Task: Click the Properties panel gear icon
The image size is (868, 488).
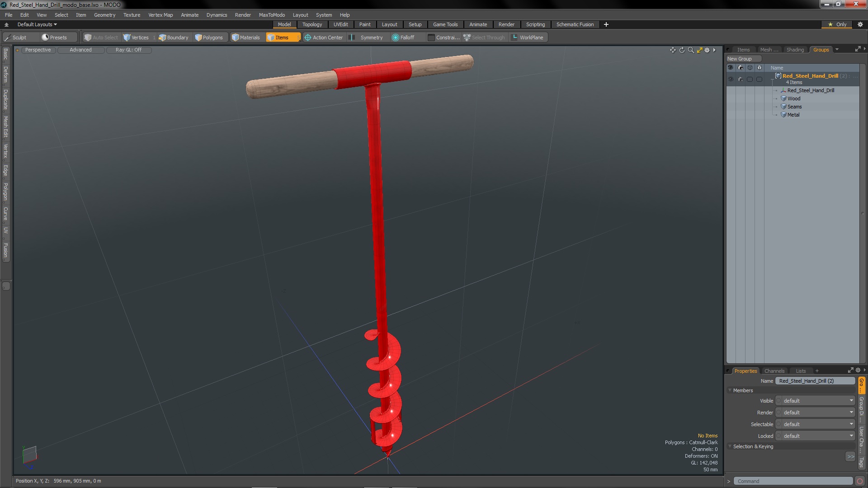Action: (858, 370)
